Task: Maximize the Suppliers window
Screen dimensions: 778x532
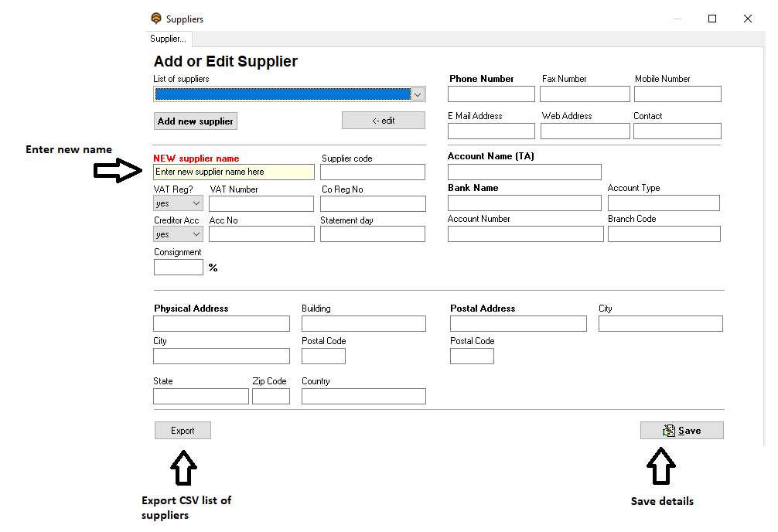Action: 712,19
